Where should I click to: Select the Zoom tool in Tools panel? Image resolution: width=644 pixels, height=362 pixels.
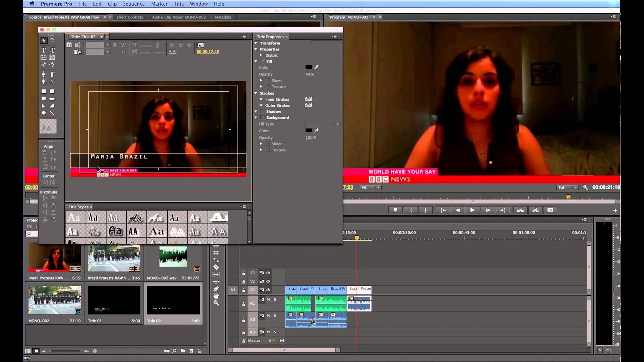tap(216, 303)
